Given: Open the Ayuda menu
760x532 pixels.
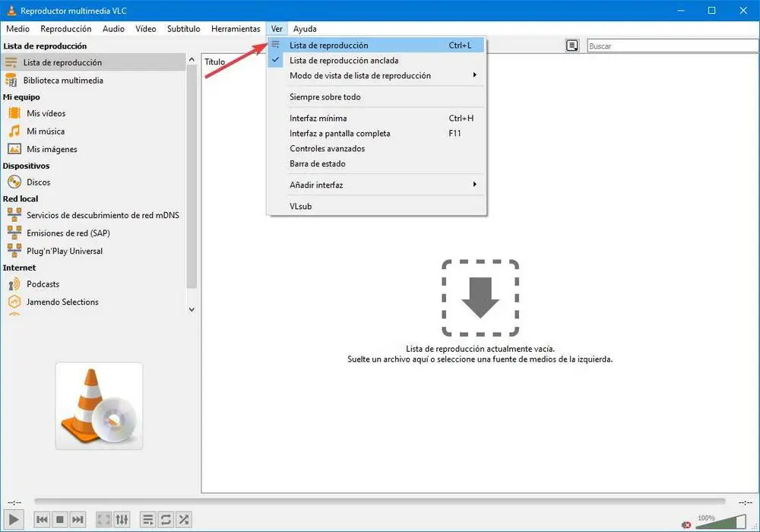Looking at the screenshot, I should point(305,29).
